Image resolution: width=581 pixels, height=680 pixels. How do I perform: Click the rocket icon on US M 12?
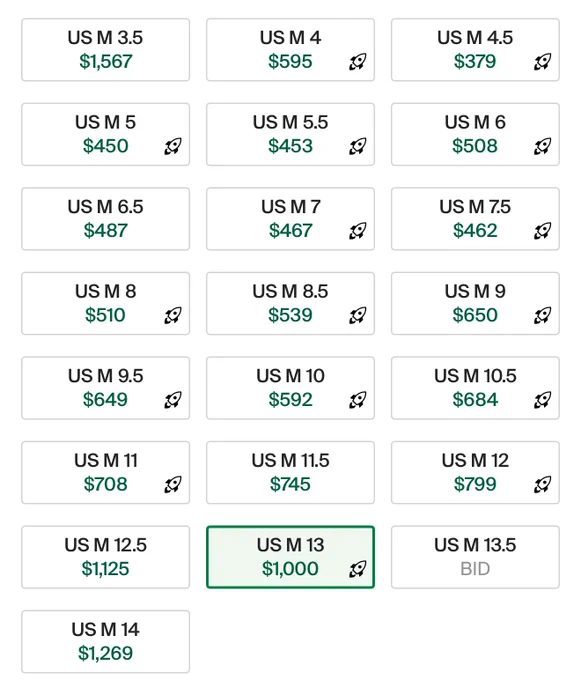click(542, 484)
